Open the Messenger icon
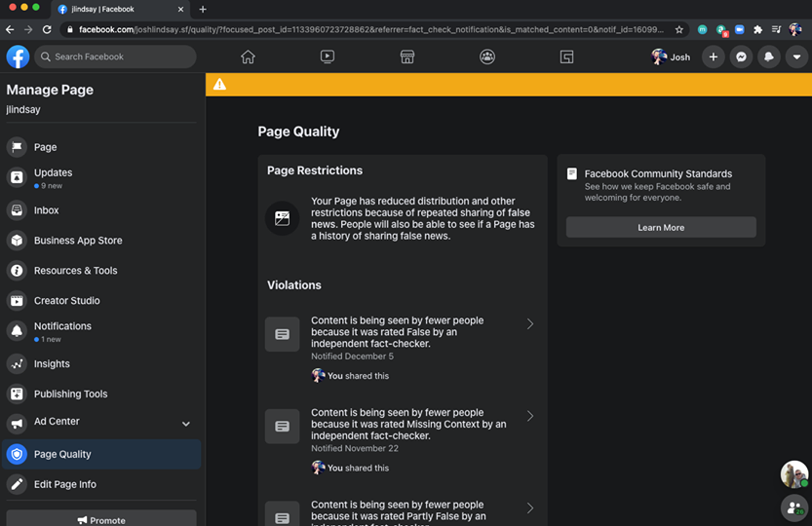 [741, 56]
